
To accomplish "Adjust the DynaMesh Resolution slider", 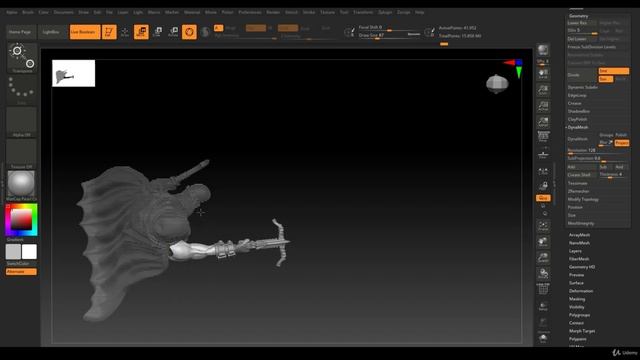I will click(x=598, y=151).
